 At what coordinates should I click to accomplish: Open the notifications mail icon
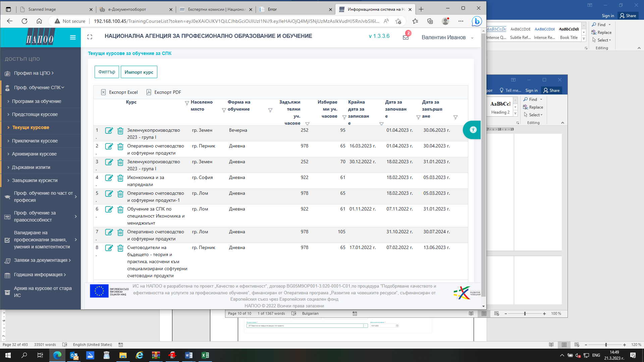click(406, 38)
